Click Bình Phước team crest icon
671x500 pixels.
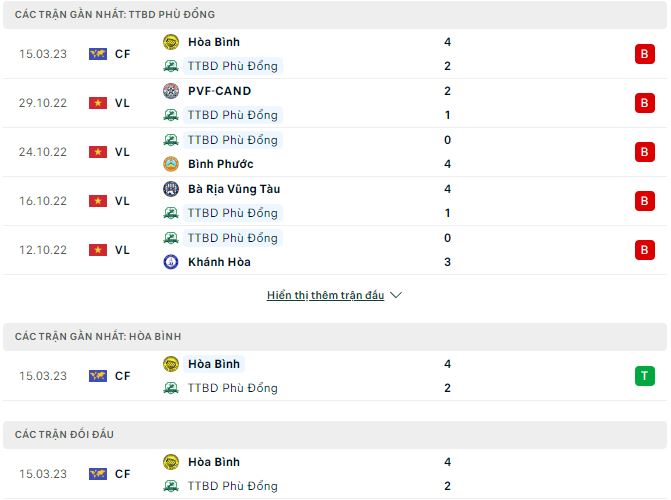tap(170, 164)
